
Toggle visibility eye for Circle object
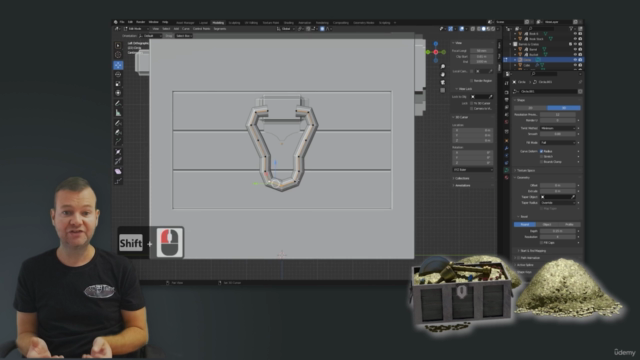coord(575,60)
